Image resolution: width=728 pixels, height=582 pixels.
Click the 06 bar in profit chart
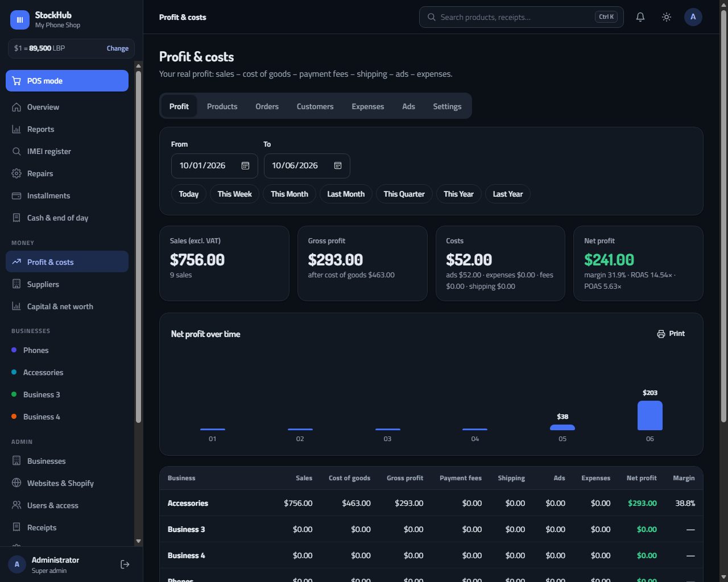650,415
